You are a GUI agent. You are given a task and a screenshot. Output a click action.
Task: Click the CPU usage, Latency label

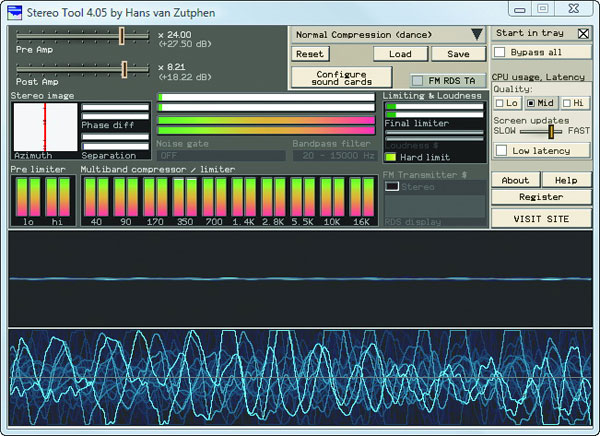tap(538, 77)
